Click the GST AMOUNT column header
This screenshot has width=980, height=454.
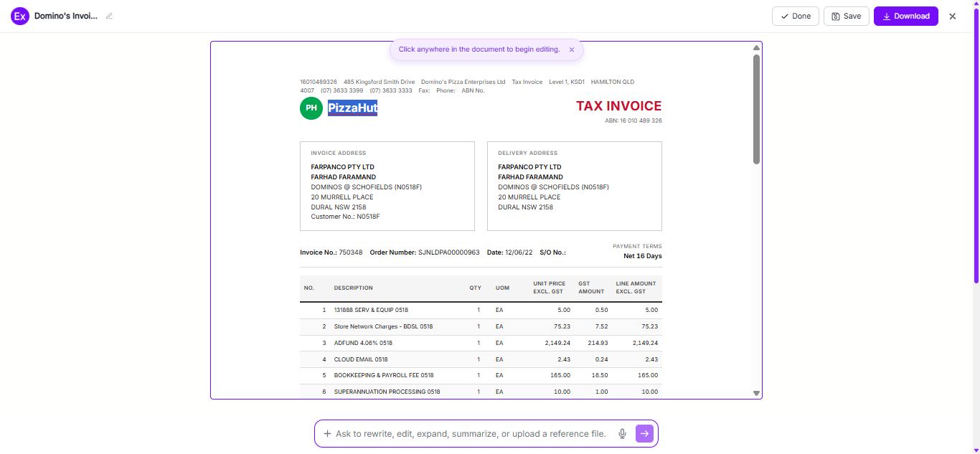(x=592, y=288)
